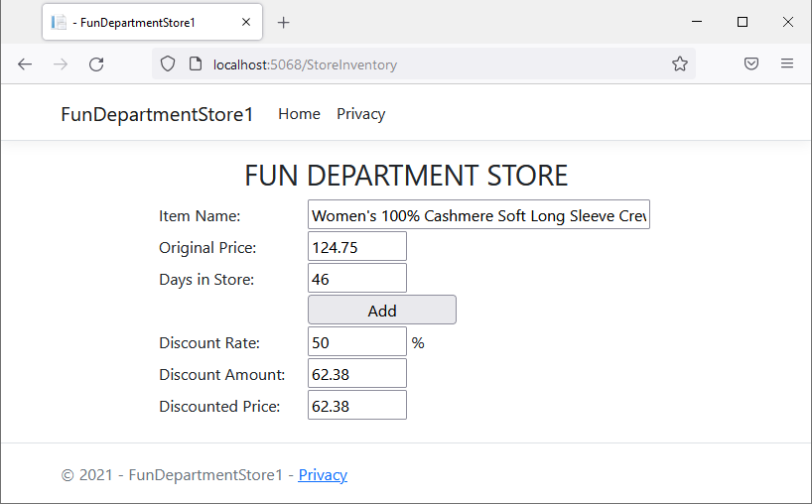Go to Home in navbar

[x=299, y=114]
